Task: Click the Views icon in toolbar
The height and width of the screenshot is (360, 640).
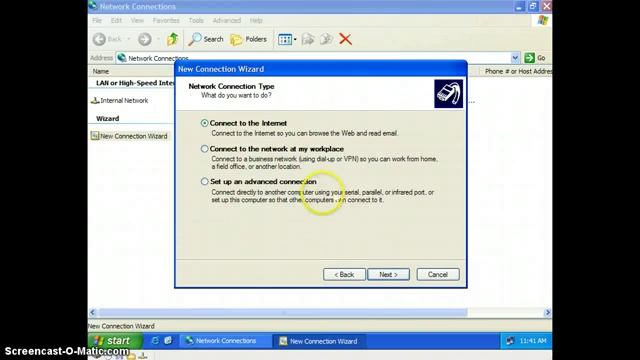Action: coord(285,39)
